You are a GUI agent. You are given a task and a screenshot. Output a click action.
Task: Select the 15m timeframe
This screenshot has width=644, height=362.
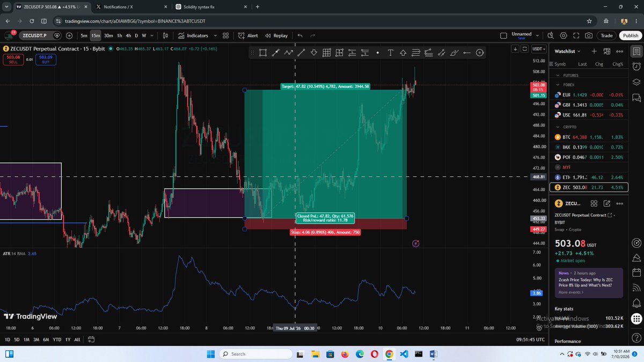pos(96,35)
